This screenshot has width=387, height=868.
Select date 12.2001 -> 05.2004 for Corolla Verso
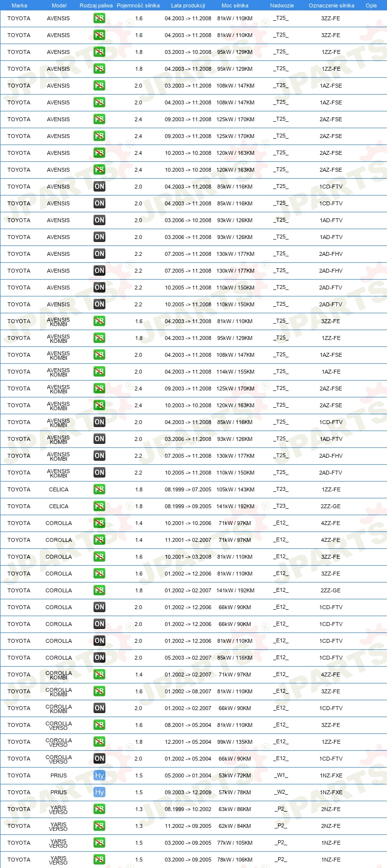click(x=188, y=742)
